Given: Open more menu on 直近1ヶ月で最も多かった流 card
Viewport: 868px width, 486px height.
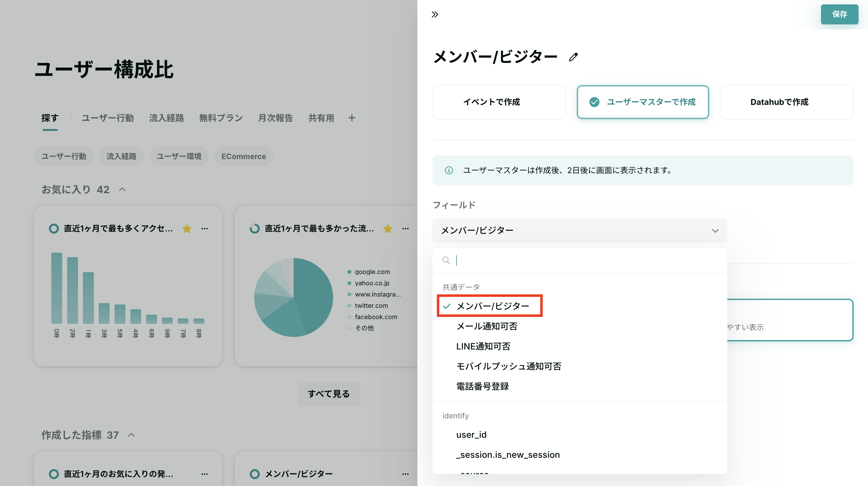Looking at the screenshot, I should click(x=405, y=229).
